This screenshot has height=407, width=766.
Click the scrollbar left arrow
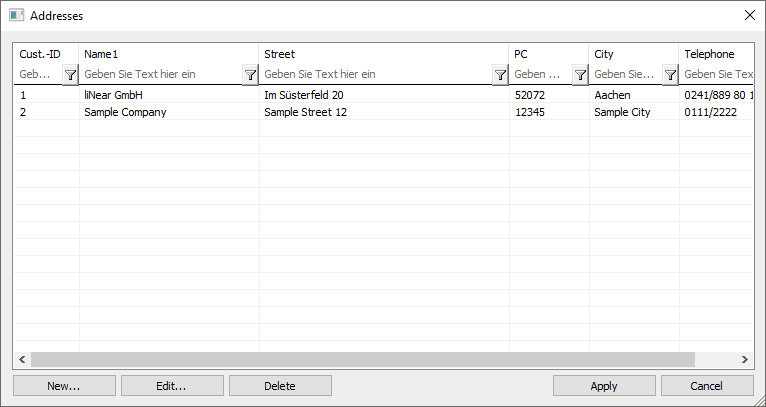[22, 360]
